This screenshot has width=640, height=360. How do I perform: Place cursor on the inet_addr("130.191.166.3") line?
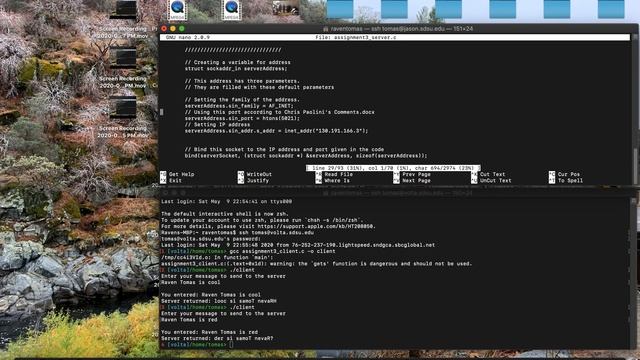coord(276,131)
